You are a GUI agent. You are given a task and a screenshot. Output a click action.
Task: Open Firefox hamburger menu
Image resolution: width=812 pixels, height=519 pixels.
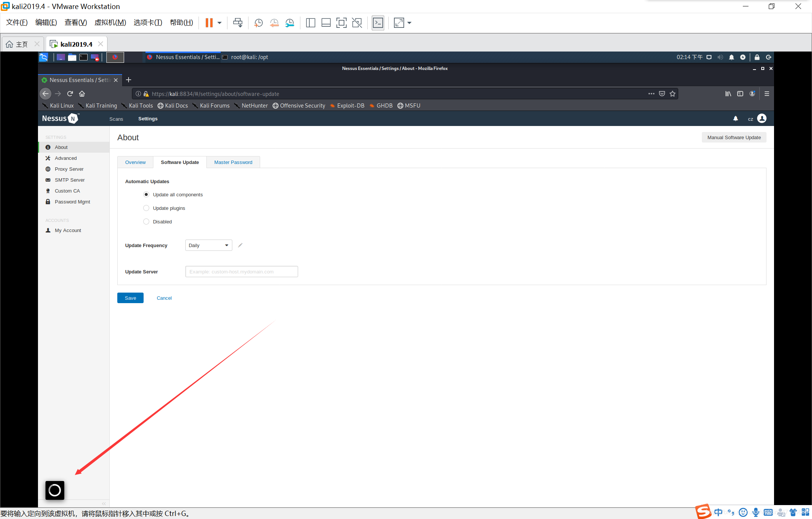coord(767,94)
